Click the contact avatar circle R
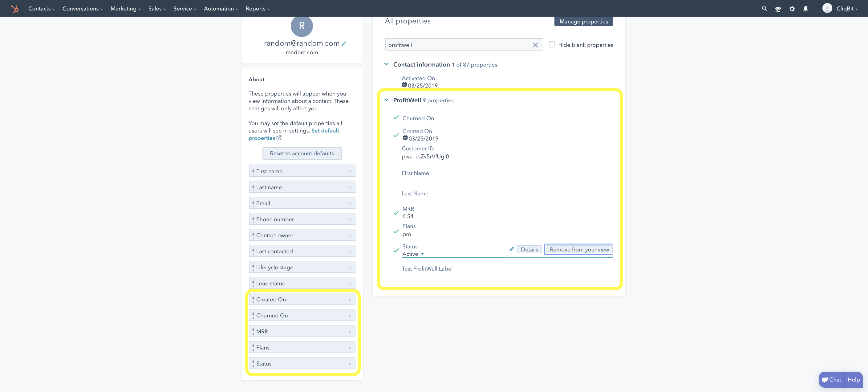The width and height of the screenshot is (868, 392). [302, 26]
